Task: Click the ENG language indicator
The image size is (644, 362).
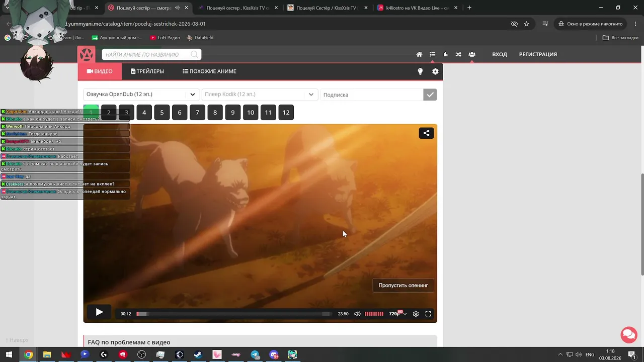Action: [590, 354]
